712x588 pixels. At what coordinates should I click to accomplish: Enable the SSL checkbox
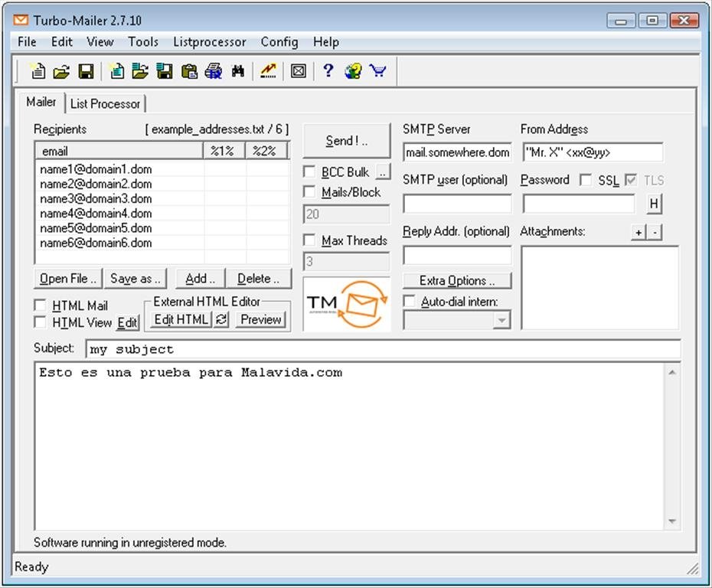click(x=586, y=180)
